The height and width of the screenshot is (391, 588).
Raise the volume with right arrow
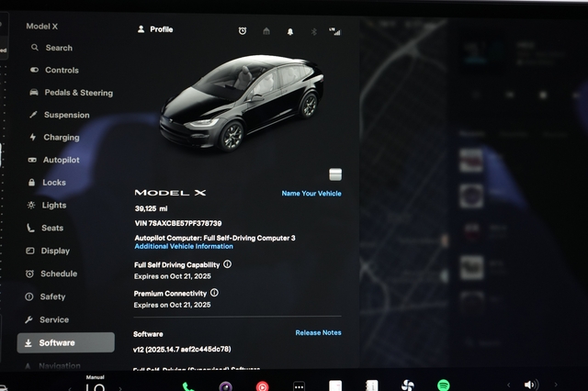(x=556, y=385)
